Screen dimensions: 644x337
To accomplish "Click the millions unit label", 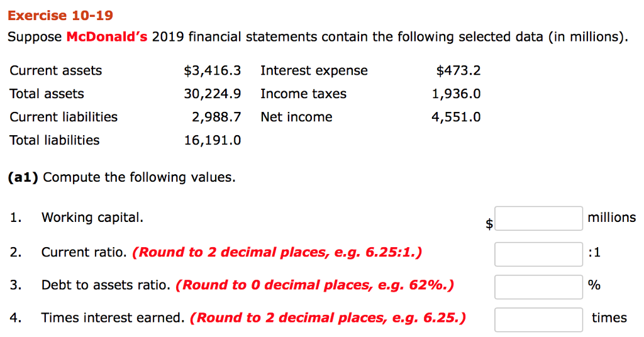I will pos(611,218).
